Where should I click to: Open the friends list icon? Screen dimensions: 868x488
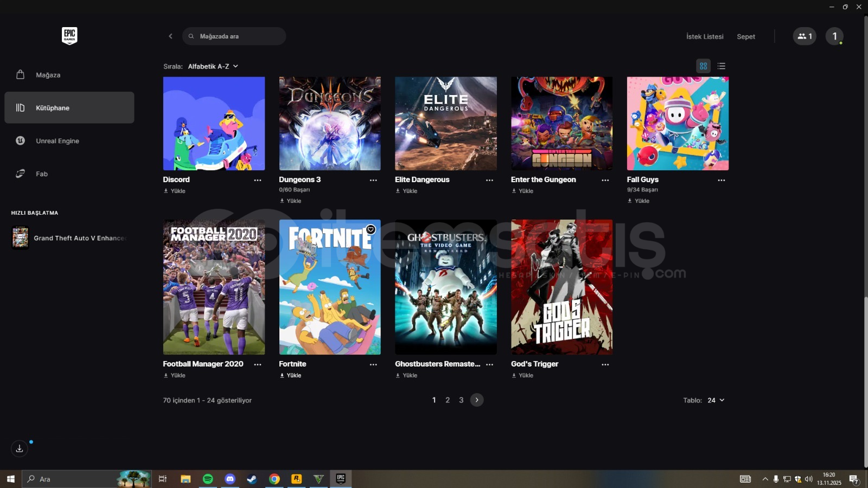click(805, 36)
